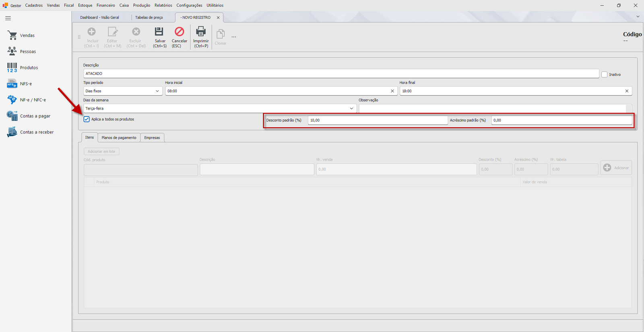This screenshot has height=332, width=644.
Task: Collapse sidebar with hamburger menu icon
Action: pyautogui.click(x=8, y=18)
